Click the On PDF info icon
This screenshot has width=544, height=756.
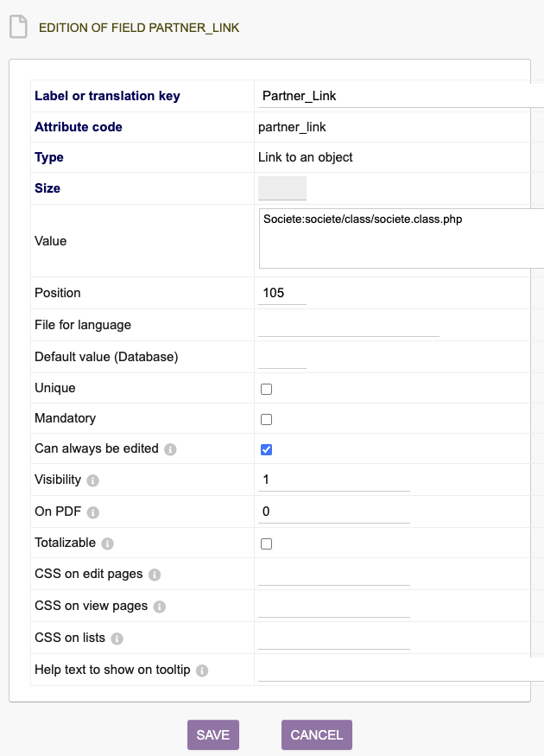coord(93,512)
